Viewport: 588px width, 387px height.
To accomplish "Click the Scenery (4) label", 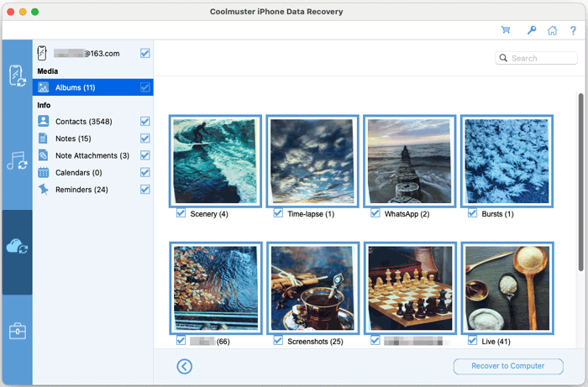I will pos(209,214).
